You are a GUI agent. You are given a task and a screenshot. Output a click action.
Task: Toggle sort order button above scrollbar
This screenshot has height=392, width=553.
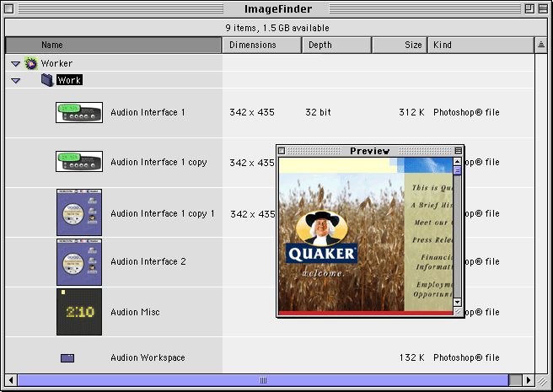tap(541, 45)
